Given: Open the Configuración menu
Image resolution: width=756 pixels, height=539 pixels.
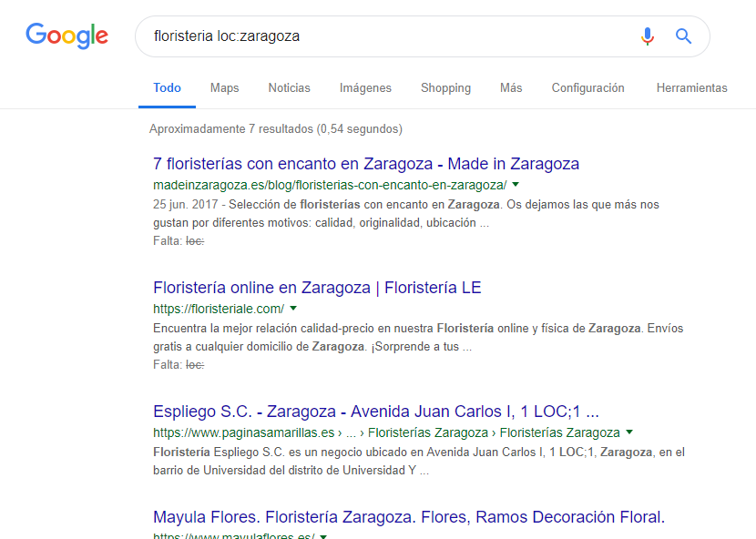Looking at the screenshot, I should (x=587, y=88).
